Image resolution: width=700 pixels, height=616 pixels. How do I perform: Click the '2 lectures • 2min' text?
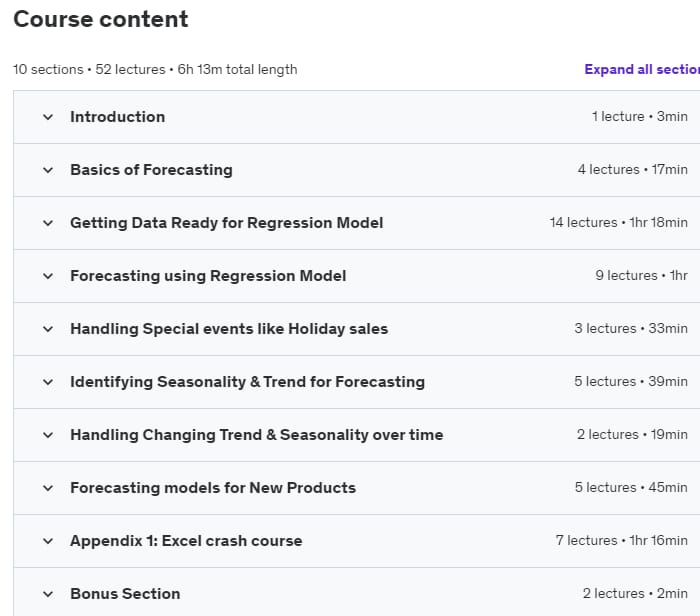point(635,594)
